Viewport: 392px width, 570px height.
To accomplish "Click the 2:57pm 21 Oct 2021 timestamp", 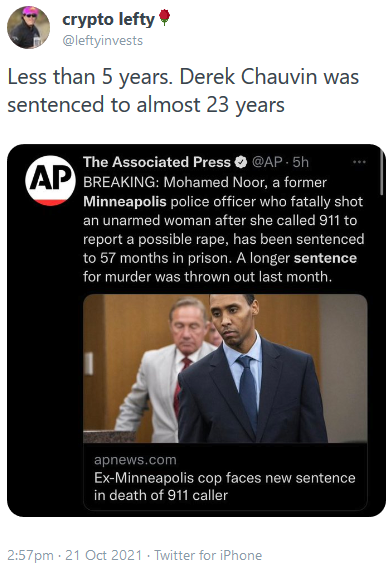I will (75, 555).
